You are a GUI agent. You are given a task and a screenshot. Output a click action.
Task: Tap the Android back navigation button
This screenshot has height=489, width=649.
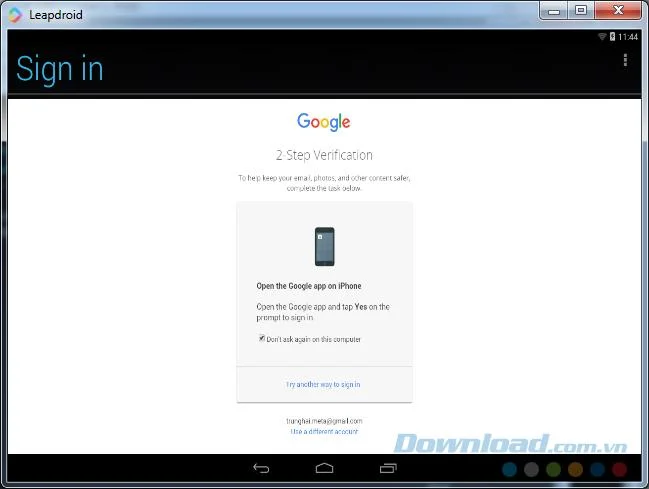[261, 468]
